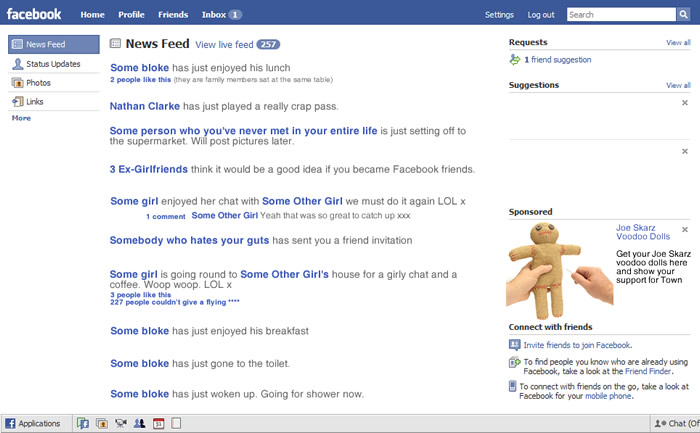Dismiss the second suggestion with its X

tap(685, 151)
